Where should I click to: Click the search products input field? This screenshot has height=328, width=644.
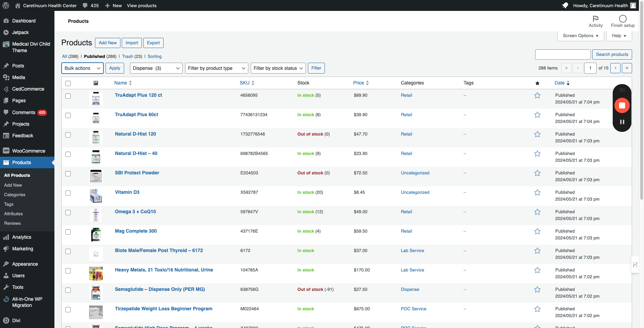point(563,54)
